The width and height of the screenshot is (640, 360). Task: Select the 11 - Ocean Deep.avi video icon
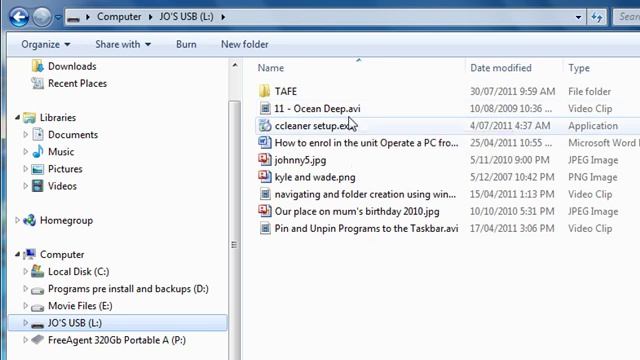click(x=265, y=108)
